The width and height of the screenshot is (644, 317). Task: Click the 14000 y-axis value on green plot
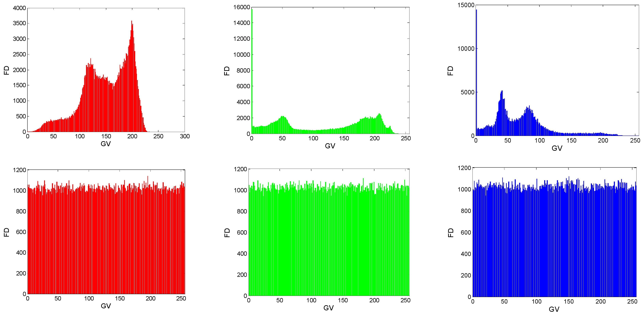pyautogui.click(x=242, y=23)
